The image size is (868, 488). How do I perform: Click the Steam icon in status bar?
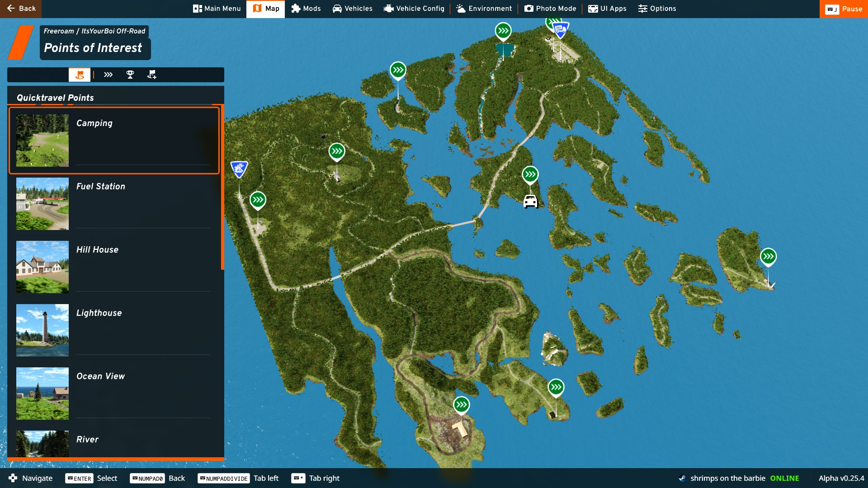[x=682, y=479]
